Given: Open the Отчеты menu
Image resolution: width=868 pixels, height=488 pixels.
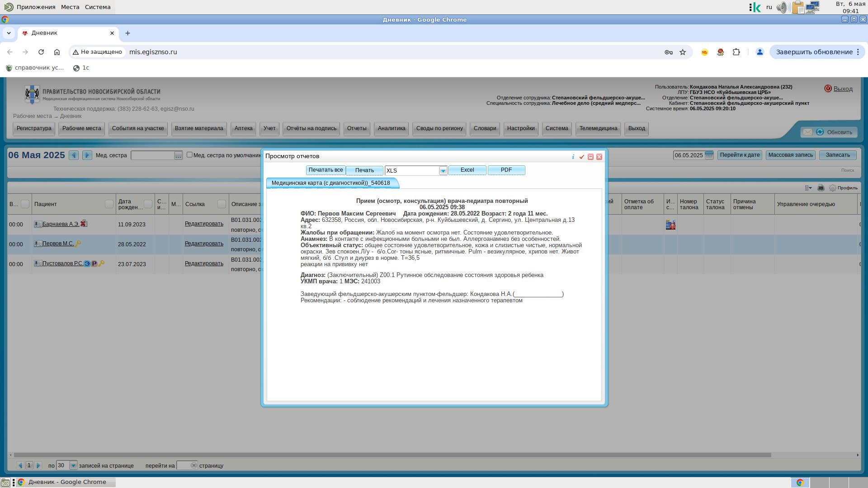Looking at the screenshot, I should [357, 128].
